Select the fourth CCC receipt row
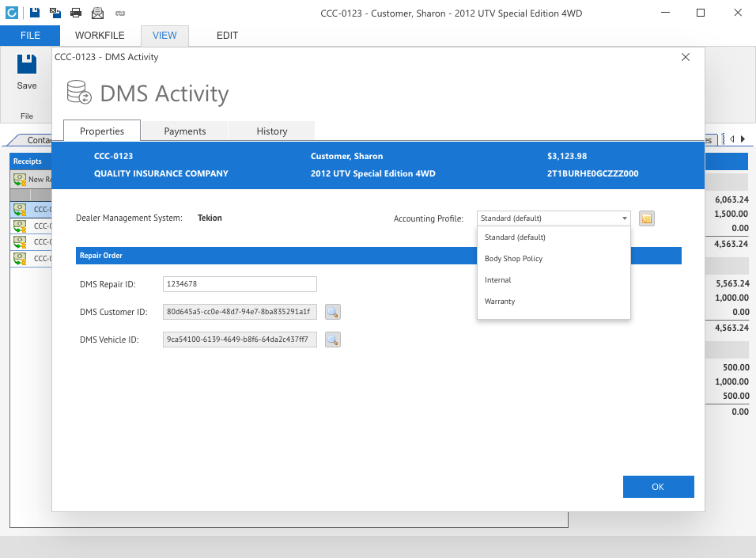The image size is (756, 558). point(31,258)
